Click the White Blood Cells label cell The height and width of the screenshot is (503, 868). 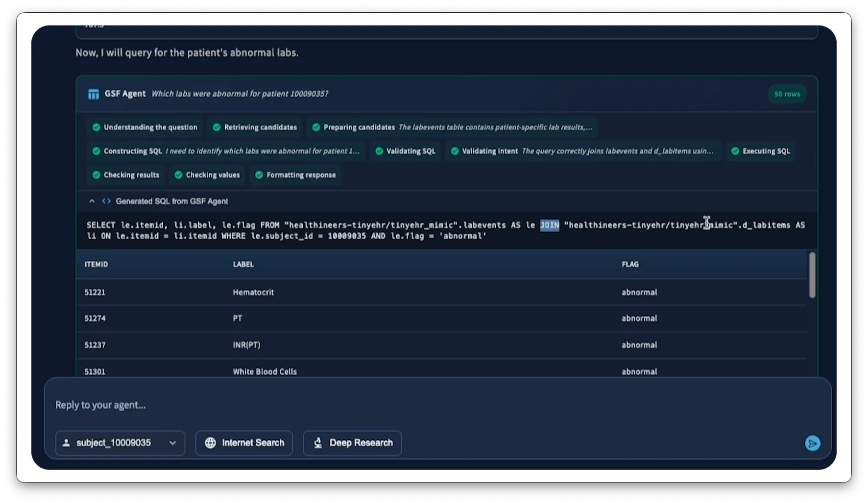(265, 372)
